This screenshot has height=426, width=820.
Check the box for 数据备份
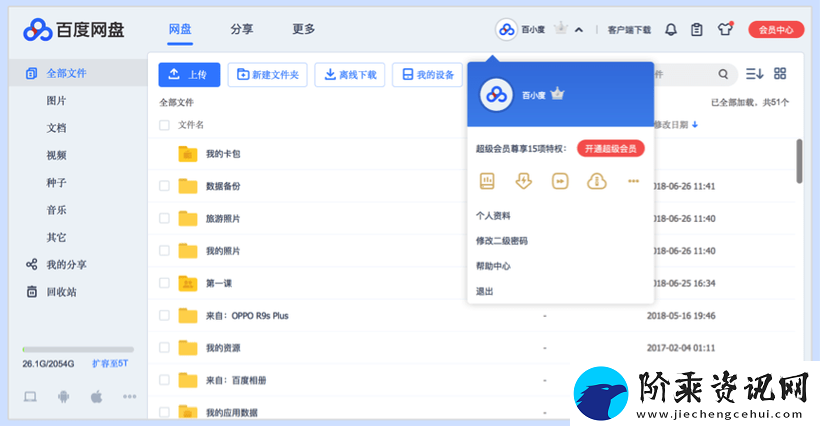pyautogui.click(x=164, y=186)
